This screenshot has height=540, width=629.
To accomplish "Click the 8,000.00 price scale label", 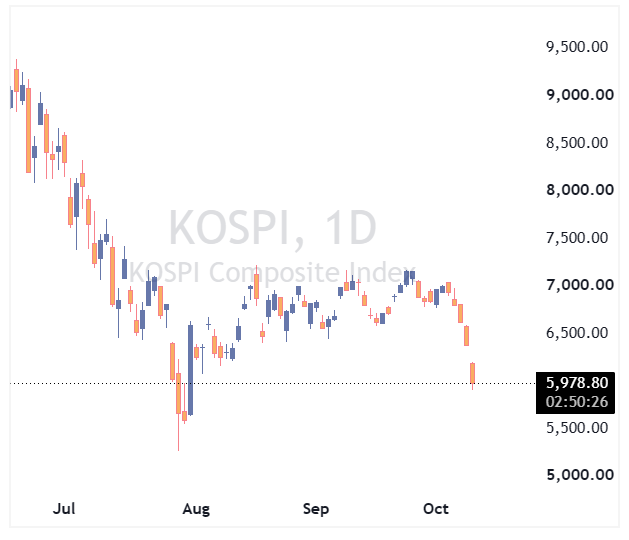I will (580, 190).
